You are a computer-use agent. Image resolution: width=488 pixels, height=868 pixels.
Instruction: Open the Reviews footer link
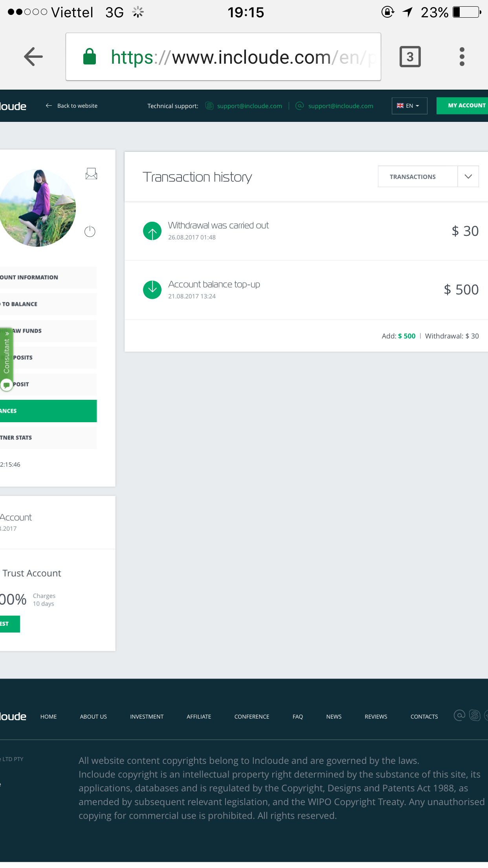[x=376, y=717]
